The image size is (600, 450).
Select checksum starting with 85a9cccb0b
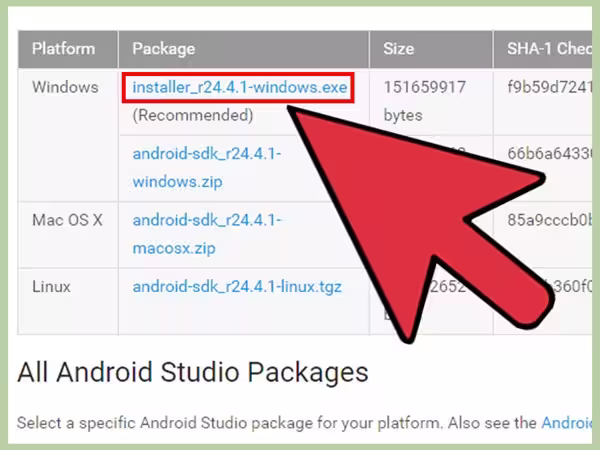[x=549, y=220]
